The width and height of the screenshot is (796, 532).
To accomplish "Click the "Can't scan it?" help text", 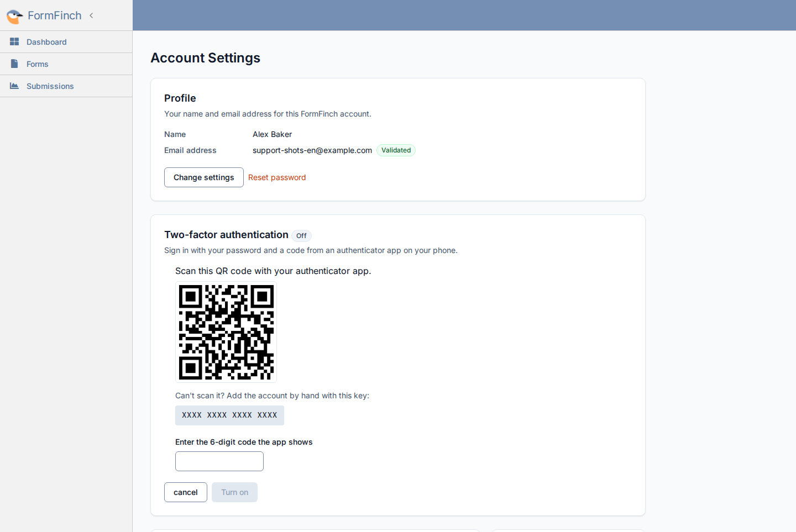I will click(x=272, y=396).
